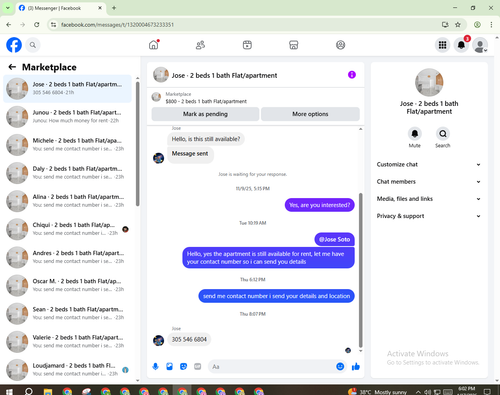Open the Groups/profile circle nav icon
The height and width of the screenshot is (395, 500).
point(340,45)
